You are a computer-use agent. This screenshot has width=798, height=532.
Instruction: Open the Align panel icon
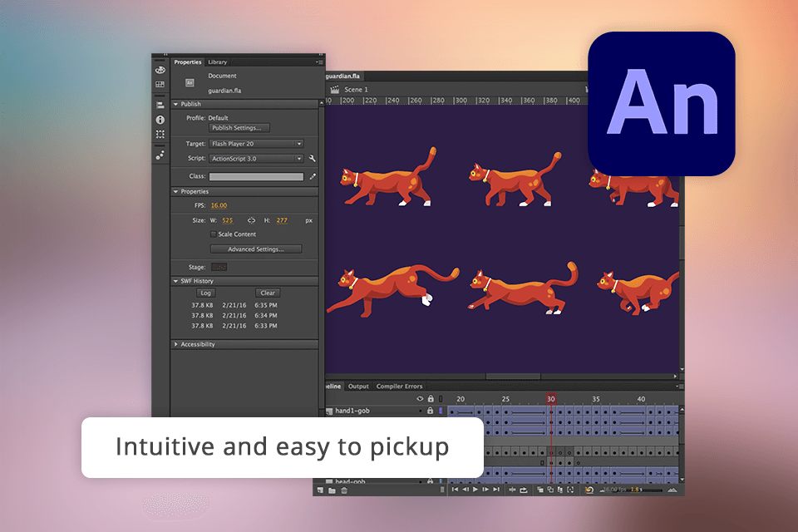(160, 105)
